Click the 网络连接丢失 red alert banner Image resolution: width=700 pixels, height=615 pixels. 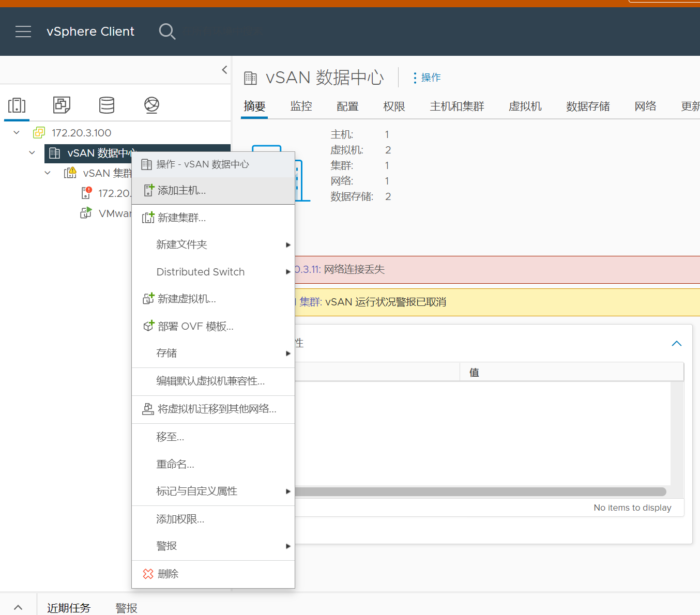tap(497, 269)
